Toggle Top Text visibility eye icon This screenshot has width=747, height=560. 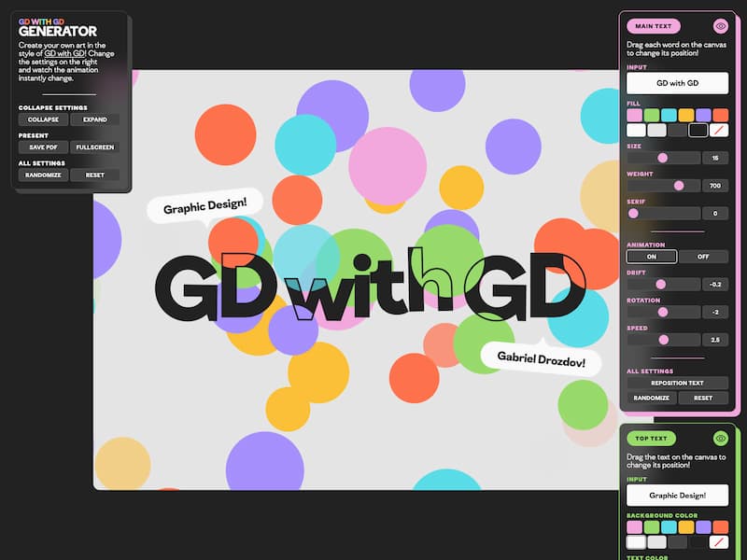pos(720,438)
